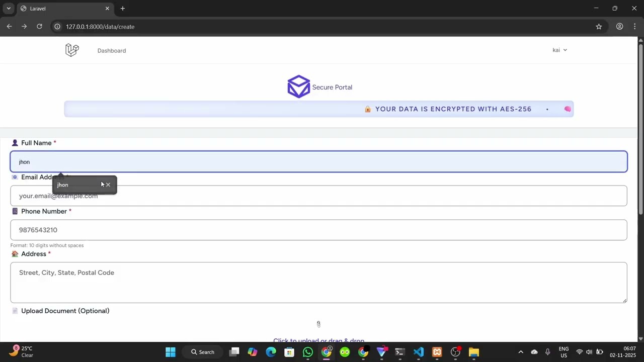Viewport: 644px width, 362px height.
Task: Click the Laravel logo in the navbar
Action: click(x=72, y=50)
